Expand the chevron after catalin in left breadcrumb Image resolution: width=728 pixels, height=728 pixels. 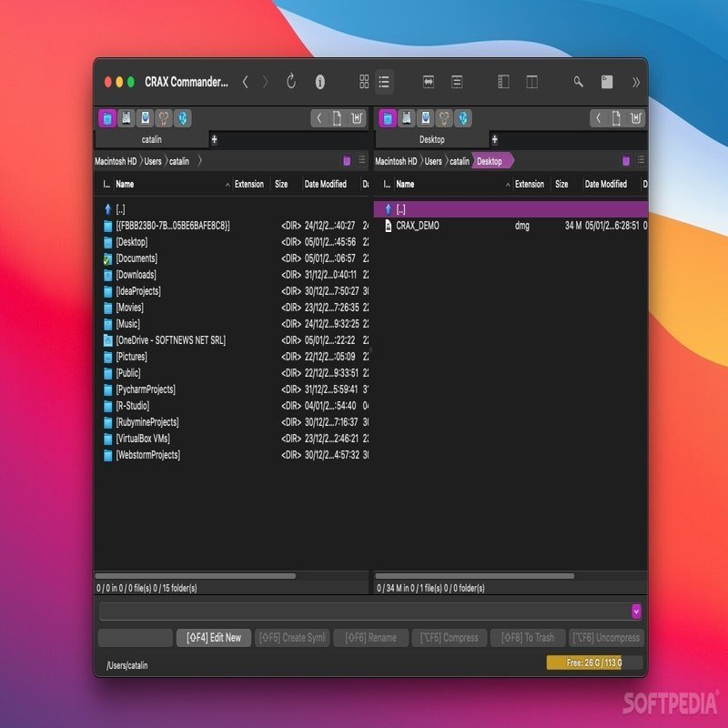point(199,161)
